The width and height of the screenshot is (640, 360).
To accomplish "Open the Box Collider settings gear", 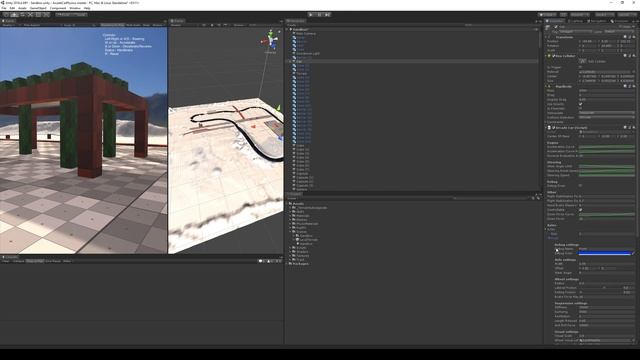I will [633, 56].
